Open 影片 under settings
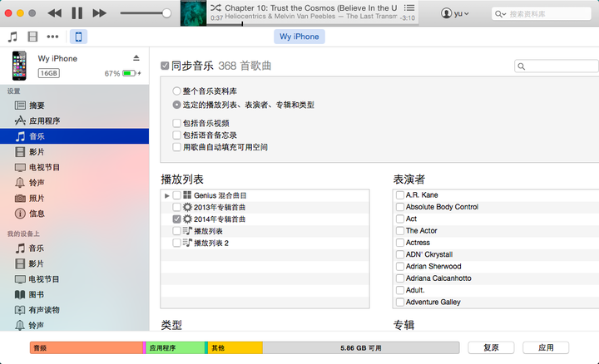 75,152
